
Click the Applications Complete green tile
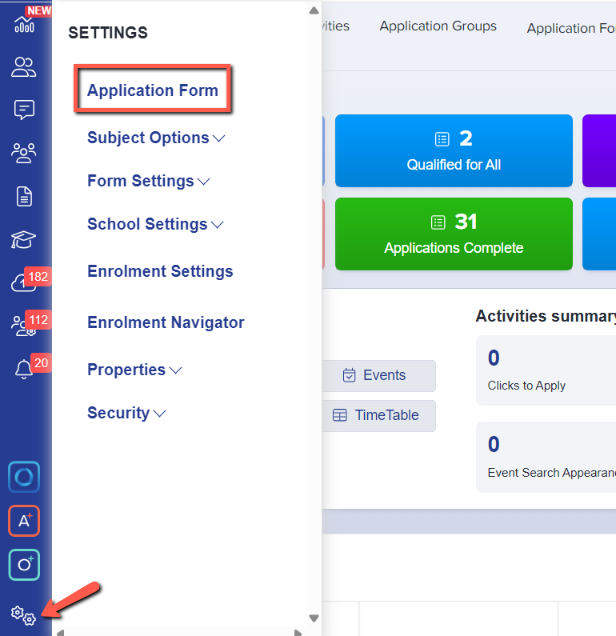coord(453,234)
